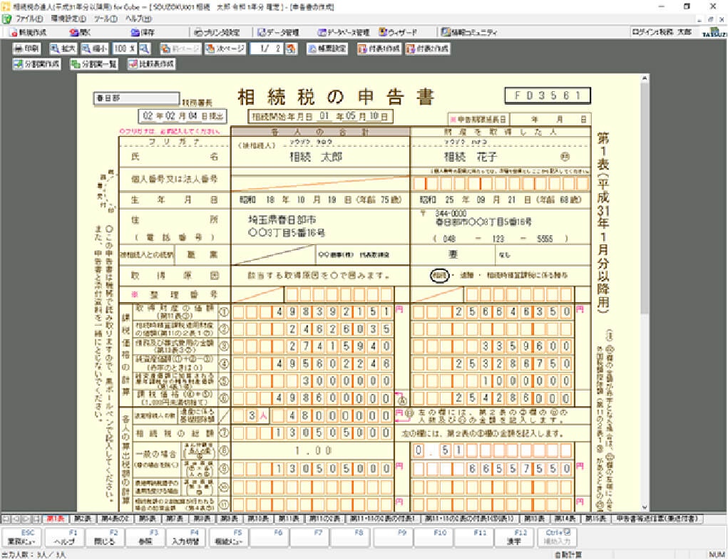Click decedent name 相続 太郎

pyautogui.click(x=316, y=157)
